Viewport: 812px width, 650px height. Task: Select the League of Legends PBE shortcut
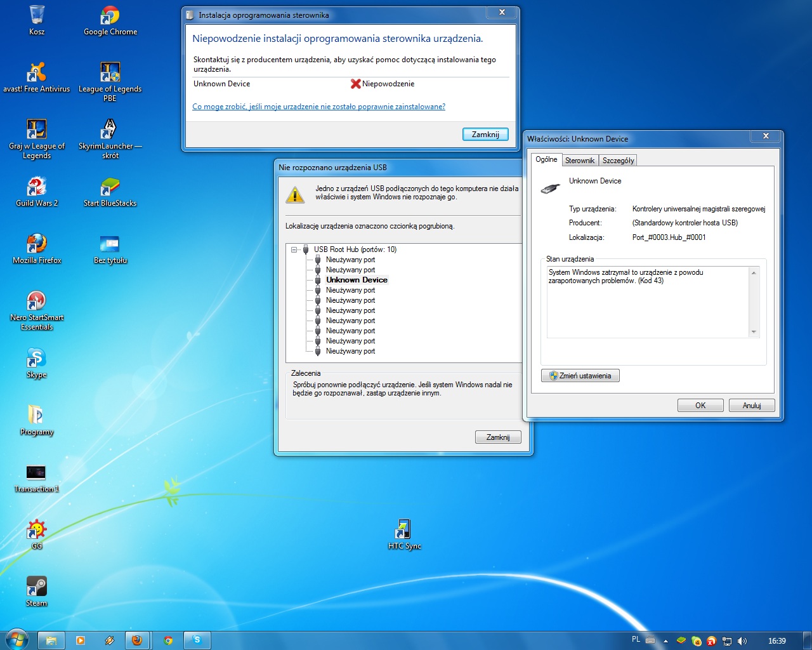tap(110, 82)
